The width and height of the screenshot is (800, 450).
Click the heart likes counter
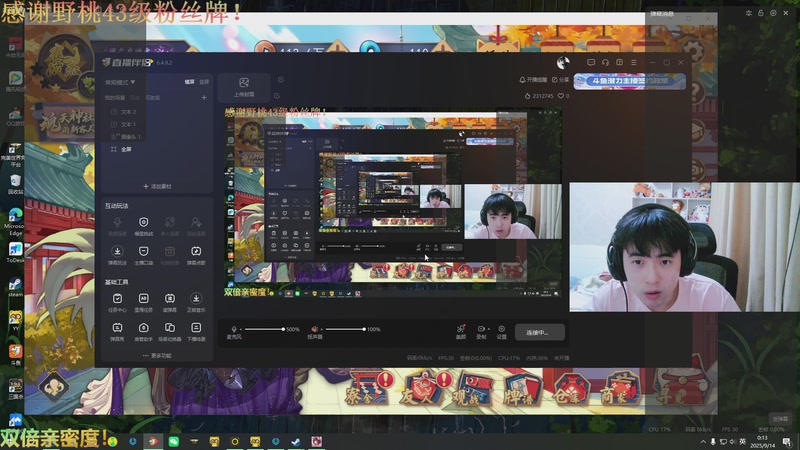click(x=563, y=96)
